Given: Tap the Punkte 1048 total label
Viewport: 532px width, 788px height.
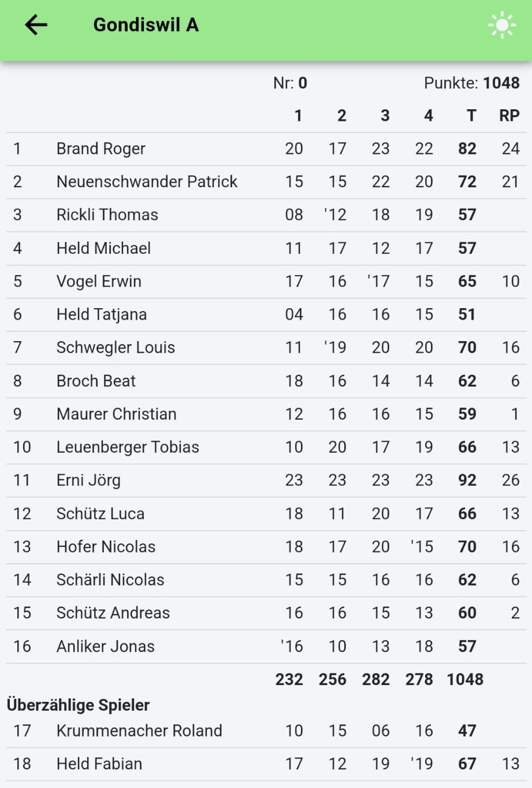Looking at the screenshot, I should tap(471, 83).
